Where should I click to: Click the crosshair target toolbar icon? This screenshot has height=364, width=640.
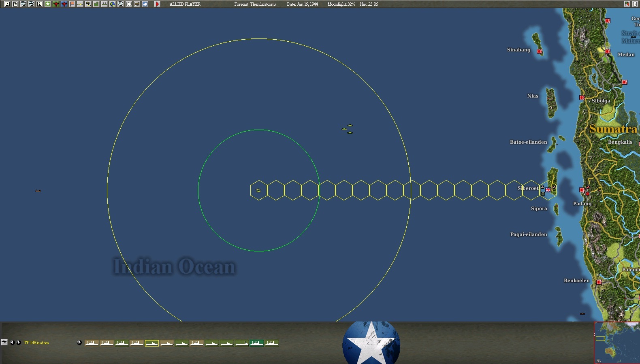point(121,4)
